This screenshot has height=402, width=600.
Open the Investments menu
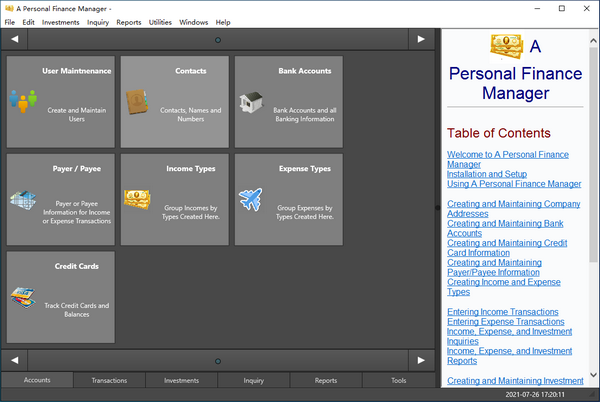click(x=60, y=22)
